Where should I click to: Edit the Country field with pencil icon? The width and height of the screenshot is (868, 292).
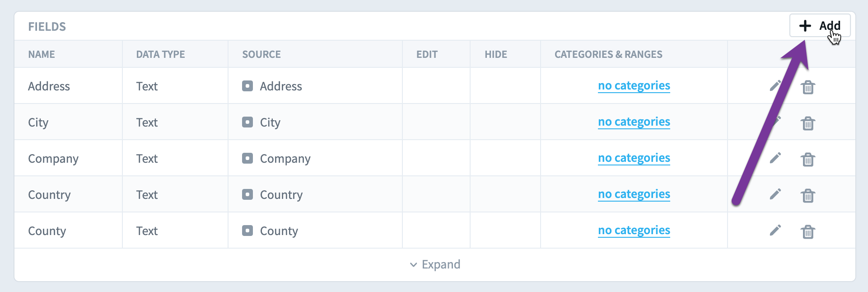pyautogui.click(x=775, y=194)
